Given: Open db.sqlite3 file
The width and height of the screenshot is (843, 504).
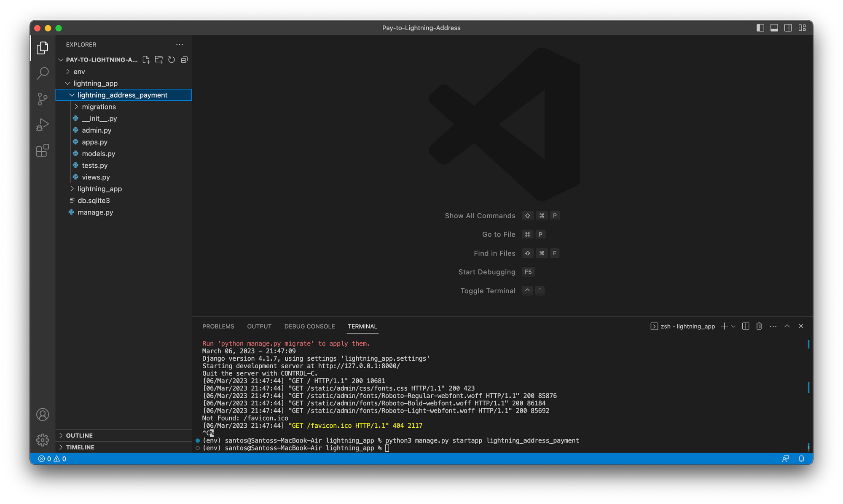Looking at the screenshot, I should (124, 201).
